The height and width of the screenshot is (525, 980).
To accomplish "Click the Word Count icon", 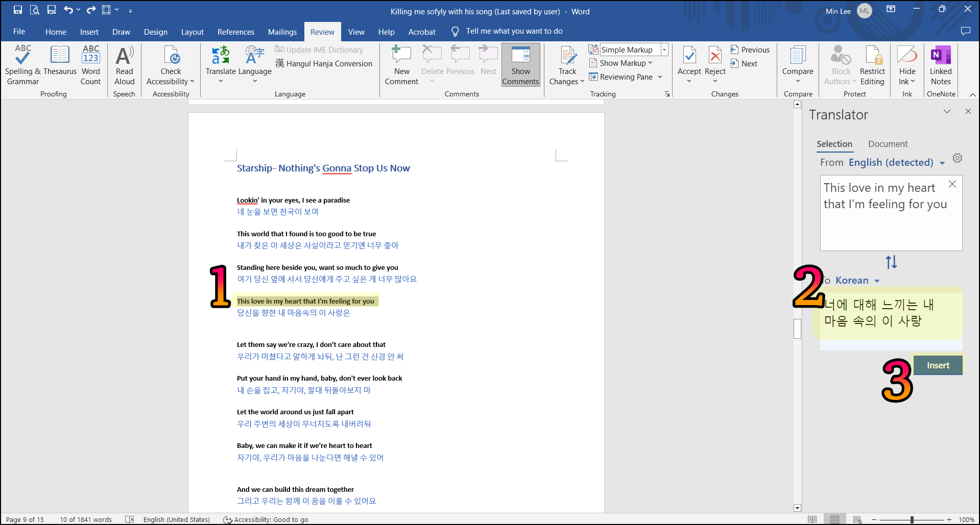I will 90,65.
